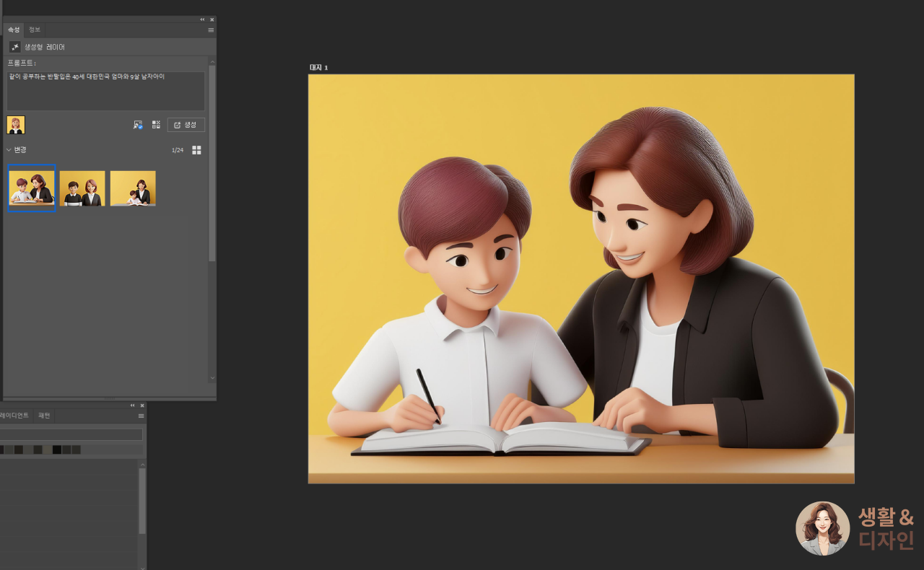Close the 속성 properties panel
The image size is (924, 570).
[212, 19]
